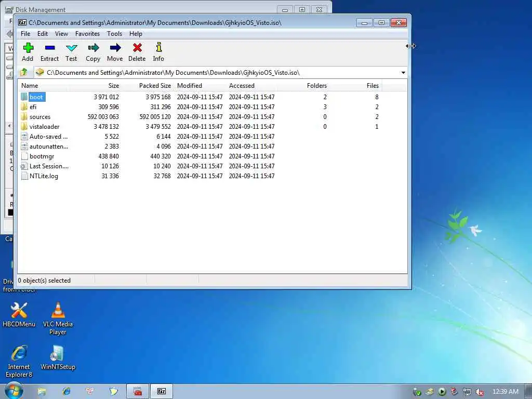This screenshot has height=399, width=532.
Task: Sort by Name column header
Action: [x=44, y=86]
